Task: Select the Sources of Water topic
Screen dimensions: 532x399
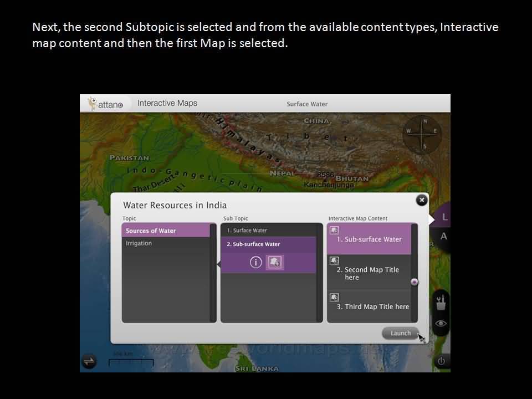Action: (x=166, y=231)
